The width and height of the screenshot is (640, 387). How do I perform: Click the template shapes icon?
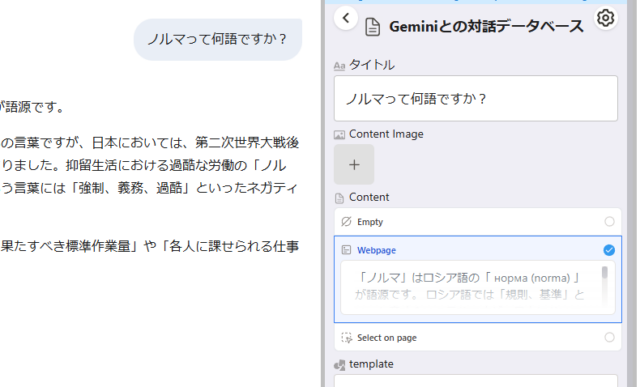click(x=339, y=365)
